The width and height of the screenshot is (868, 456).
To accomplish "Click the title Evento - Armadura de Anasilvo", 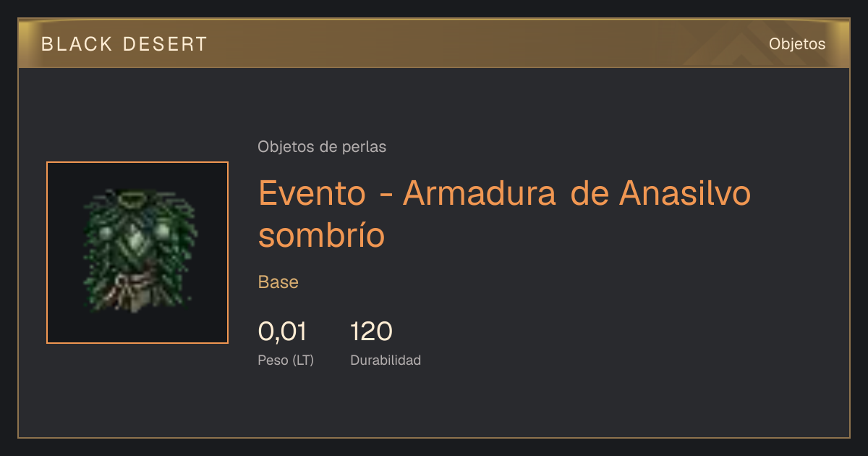I will (x=504, y=193).
